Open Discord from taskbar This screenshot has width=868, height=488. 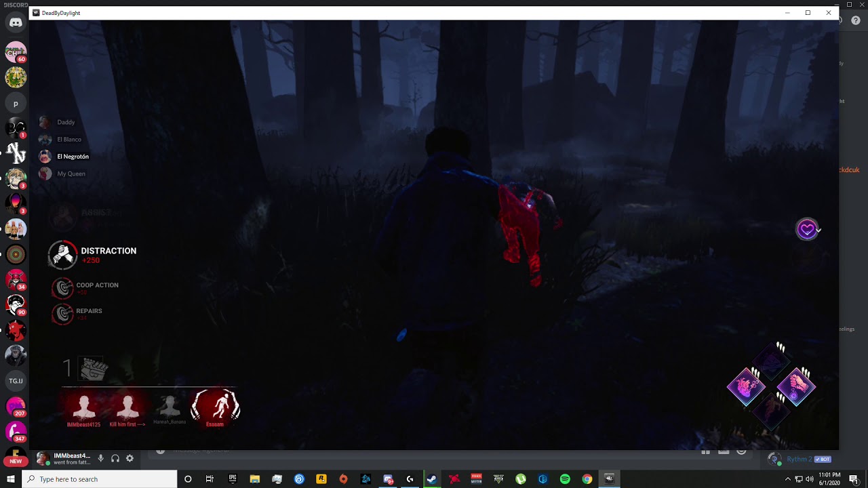[388, 479]
